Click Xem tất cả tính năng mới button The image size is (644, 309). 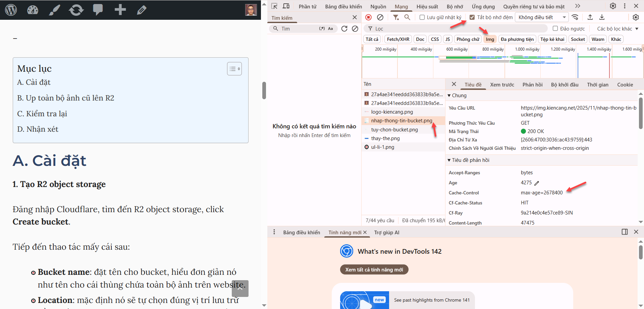point(374,270)
